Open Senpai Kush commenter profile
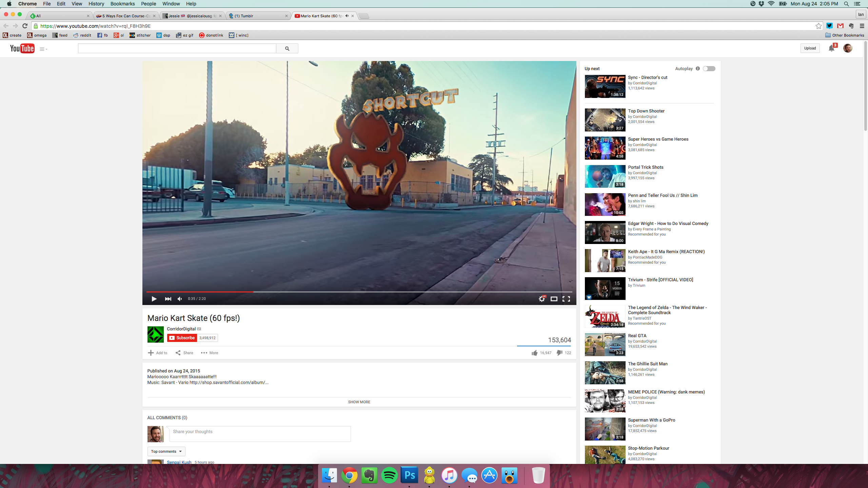The width and height of the screenshot is (868, 488). click(179, 462)
